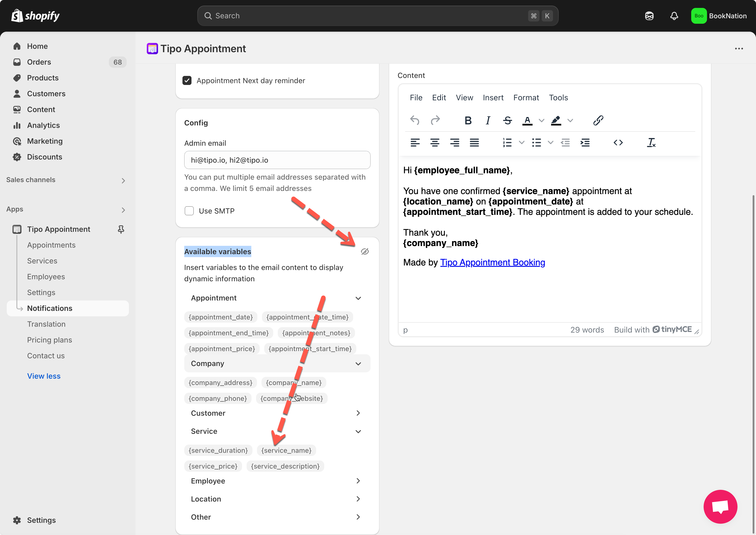Click the View less link

coord(44,376)
